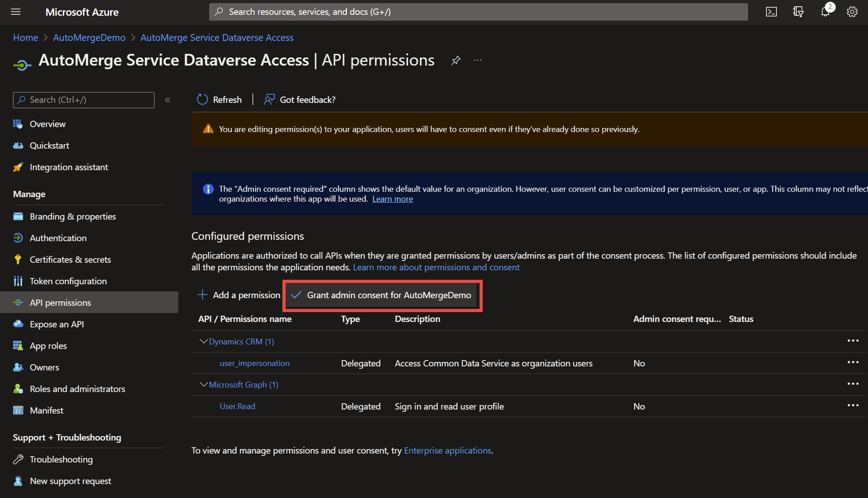This screenshot has width=868, height=498.
Task: Click the Refresh button label
Action: [x=227, y=100]
